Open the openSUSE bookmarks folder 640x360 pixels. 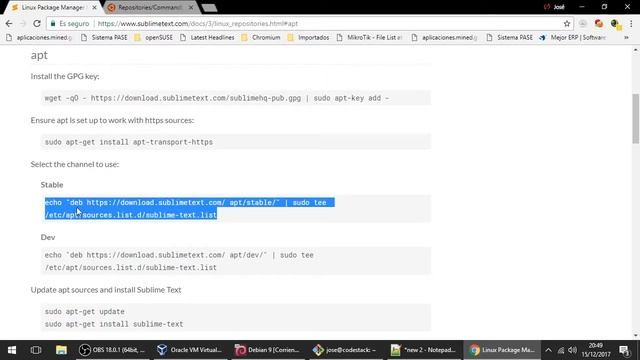click(154, 38)
